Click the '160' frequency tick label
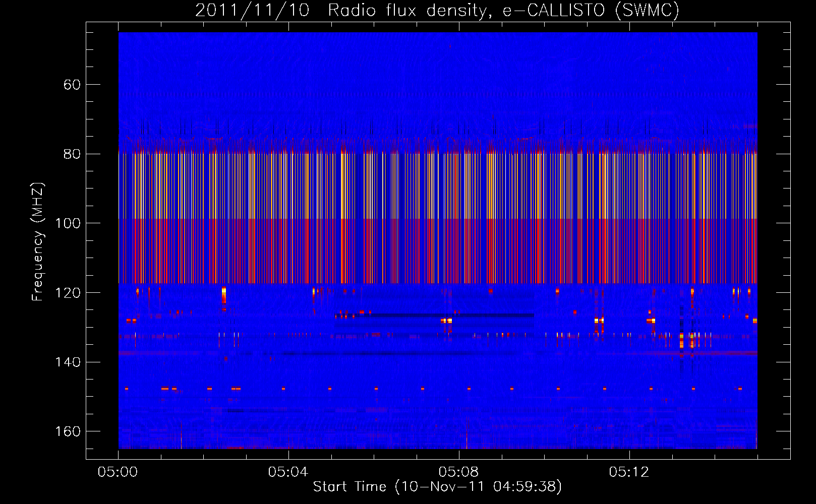The image size is (816, 504). (x=69, y=431)
